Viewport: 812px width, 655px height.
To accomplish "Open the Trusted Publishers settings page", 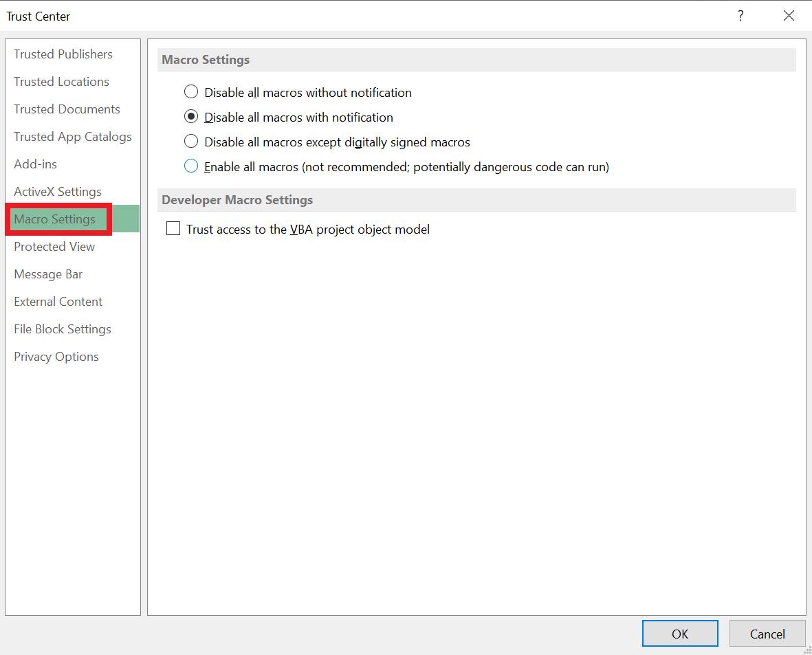I will click(63, 54).
